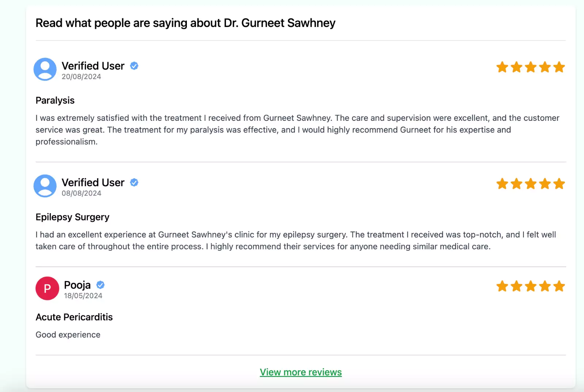
Task: Click the Paralysis review title
Action: [x=55, y=100]
